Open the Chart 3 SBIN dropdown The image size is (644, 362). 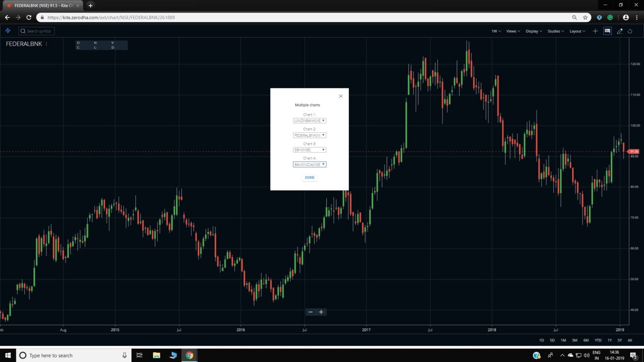(x=309, y=150)
